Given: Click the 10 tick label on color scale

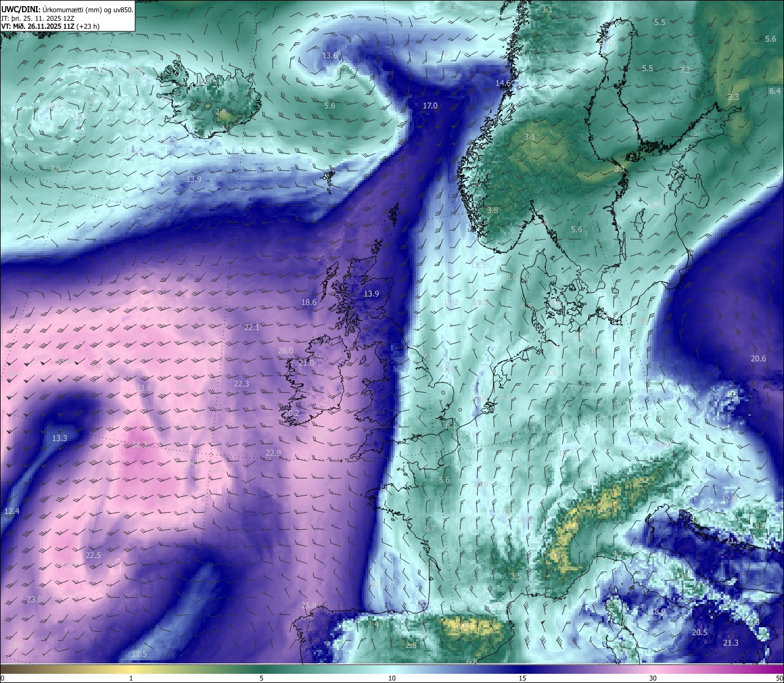Looking at the screenshot, I should click(x=391, y=678).
